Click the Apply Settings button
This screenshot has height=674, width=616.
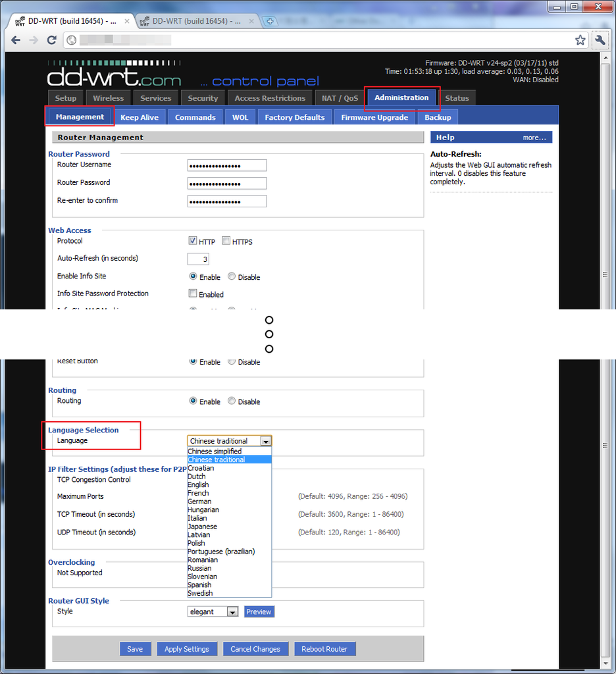(x=186, y=649)
